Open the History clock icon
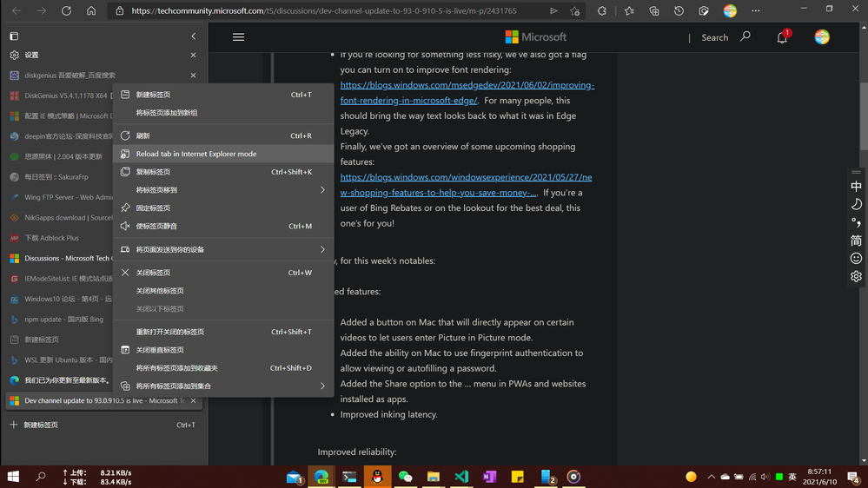The height and width of the screenshot is (488, 868). [679, 10]
